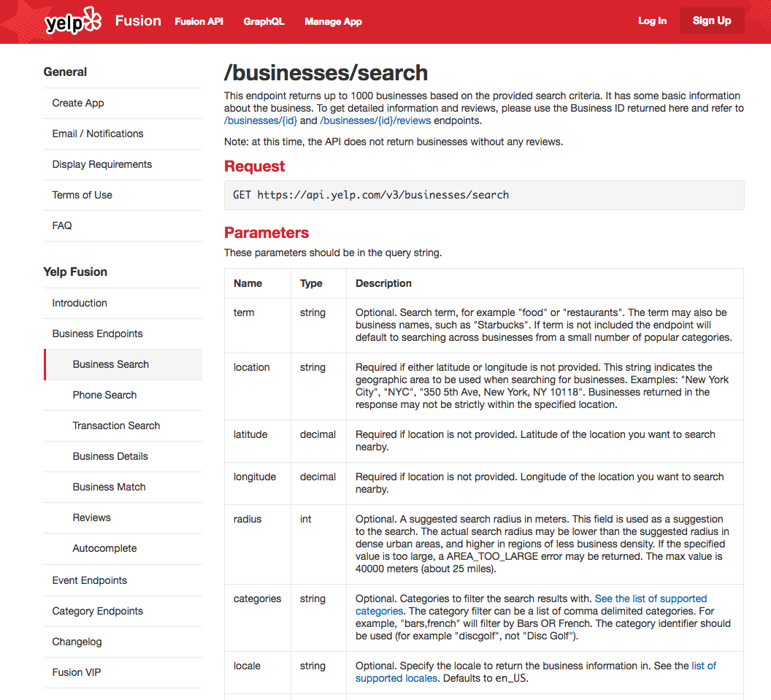771x700 pixels.
Task: Click the Request section heading
Action: pyautogui.click(x=254, y=166)
